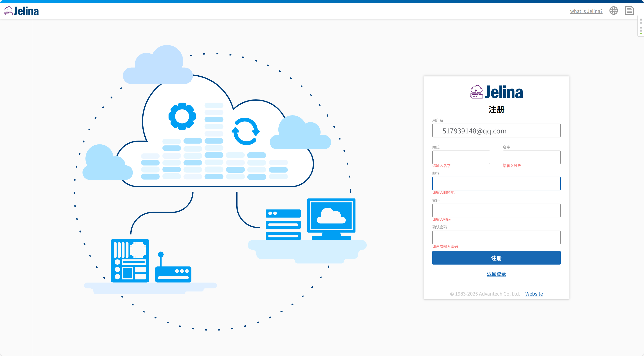Click the circular sync arrows icon
The height and width of the screenshot is (356, 644).
[x=246, y=131]
